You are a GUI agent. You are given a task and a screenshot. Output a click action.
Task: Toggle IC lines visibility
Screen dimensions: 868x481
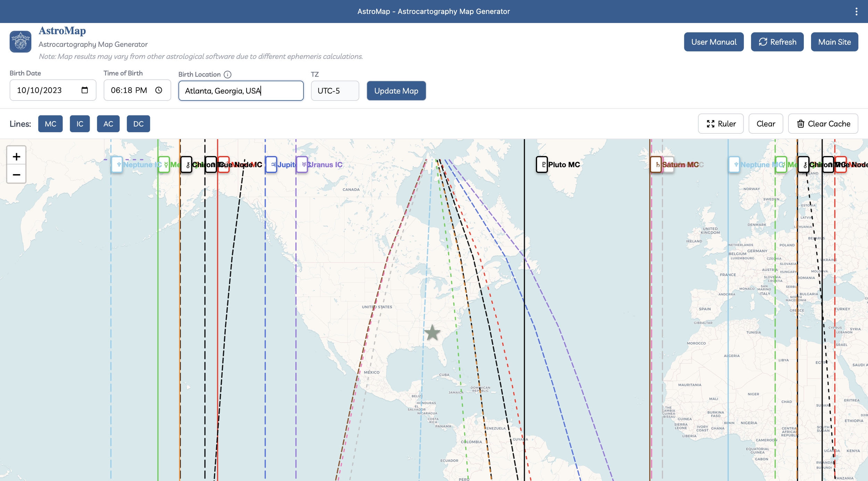[80, 124]
